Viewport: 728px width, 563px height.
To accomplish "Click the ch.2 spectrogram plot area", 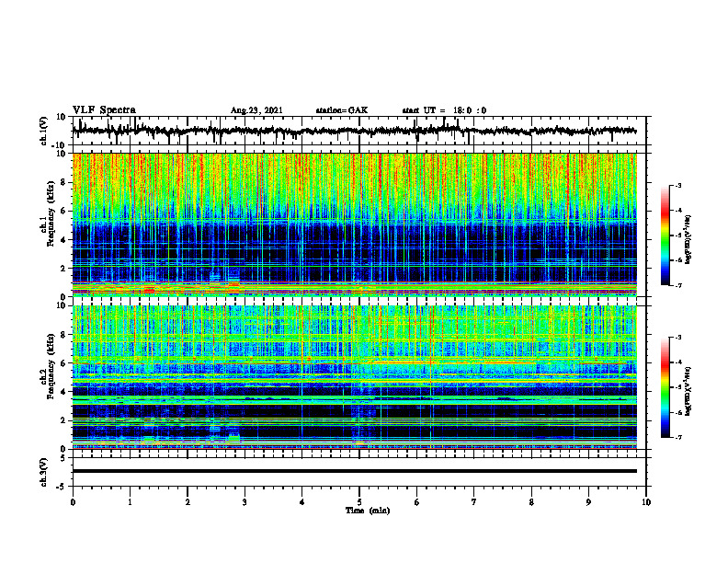I will [354, 377].
